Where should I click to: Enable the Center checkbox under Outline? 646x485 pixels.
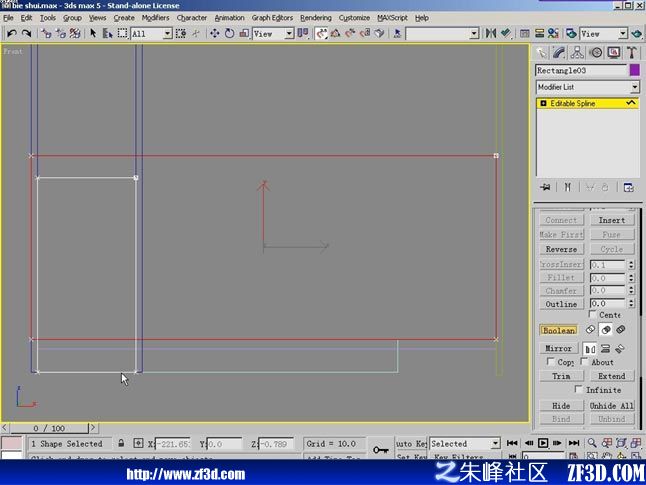pyautogui.click(x=592, y=314)
